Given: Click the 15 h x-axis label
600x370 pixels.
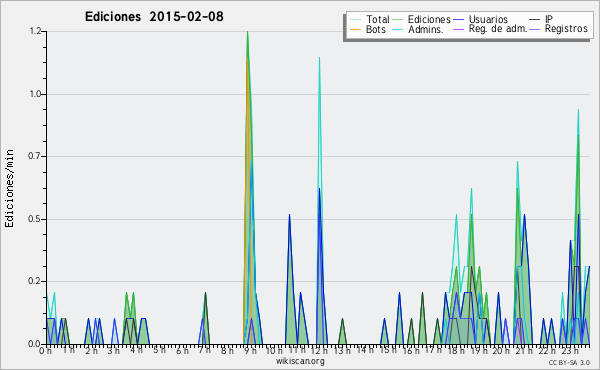Looking at the screenshot, I should 388,350.
